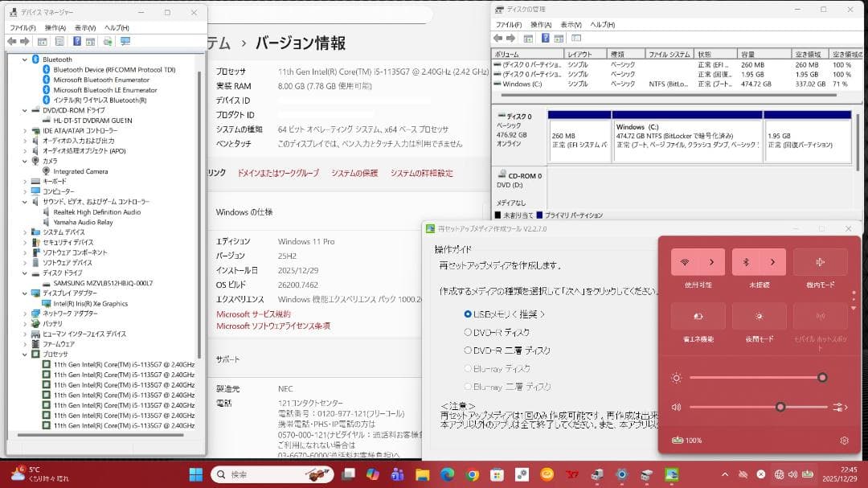Click the forward navigation arrow in Device Manager
Viewport: 868px width, 488px height.
pyautogui.click(x=25, y=41)
